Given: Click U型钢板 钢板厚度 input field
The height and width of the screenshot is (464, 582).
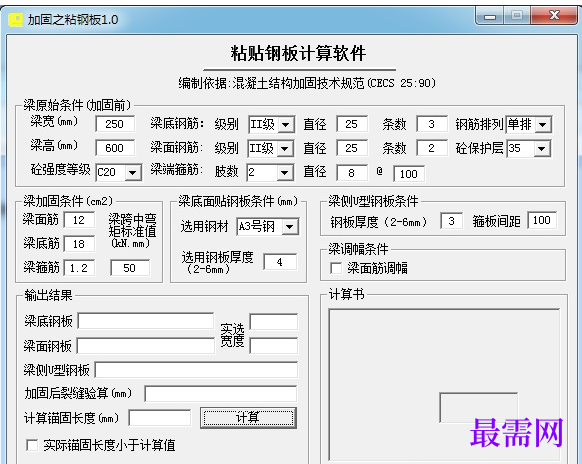Looking at the screenshot, I should click(451, 221).
